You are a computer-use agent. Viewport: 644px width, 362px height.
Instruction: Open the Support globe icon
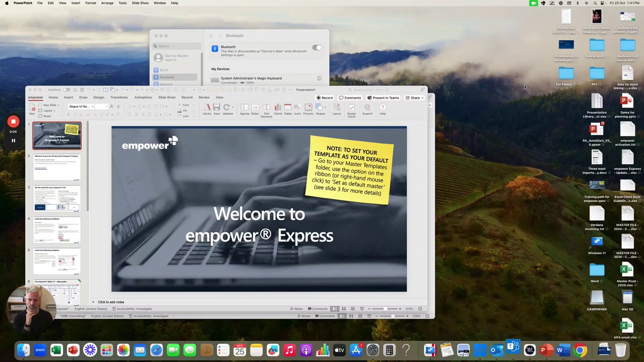click(x=367, y=108)
